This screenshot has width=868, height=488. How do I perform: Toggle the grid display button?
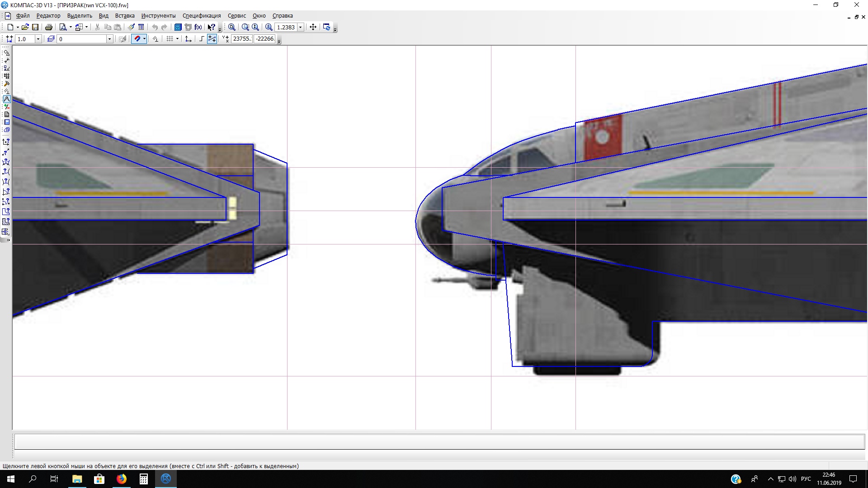pyautogui.click(x=170, y=39)
